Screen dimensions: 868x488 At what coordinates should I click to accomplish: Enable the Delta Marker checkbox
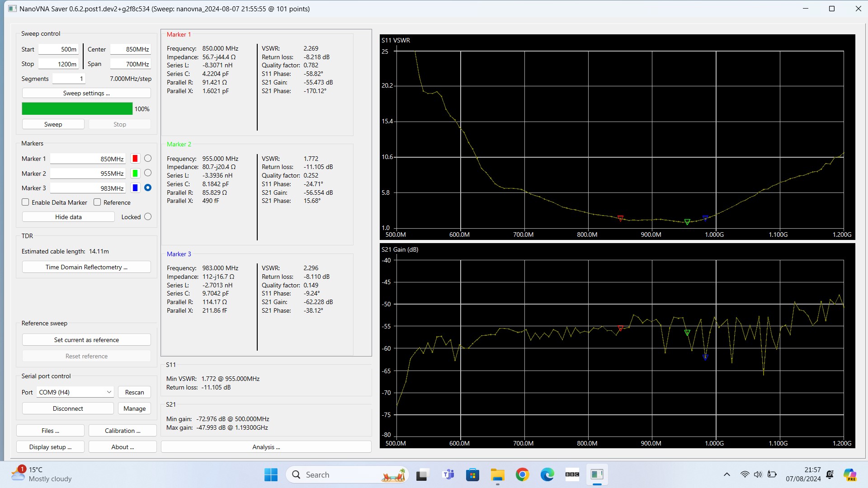[x=25, y=202]
